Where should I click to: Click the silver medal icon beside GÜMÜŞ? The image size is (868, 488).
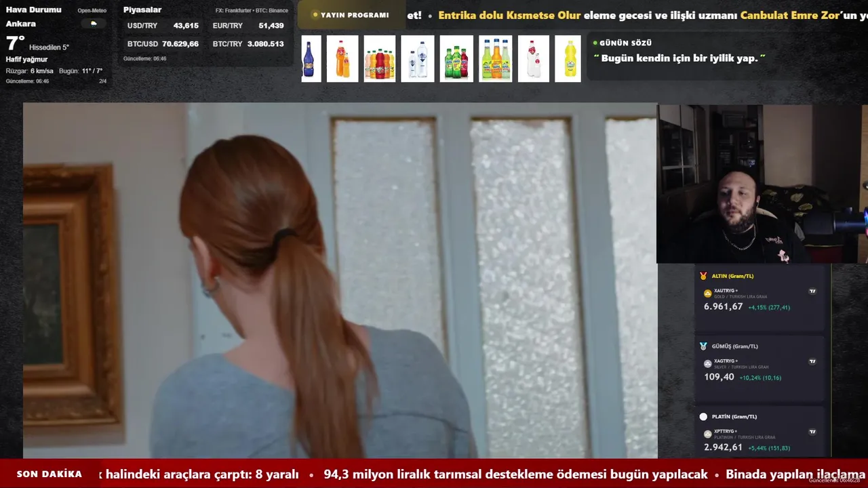click(x=703, y=346)
